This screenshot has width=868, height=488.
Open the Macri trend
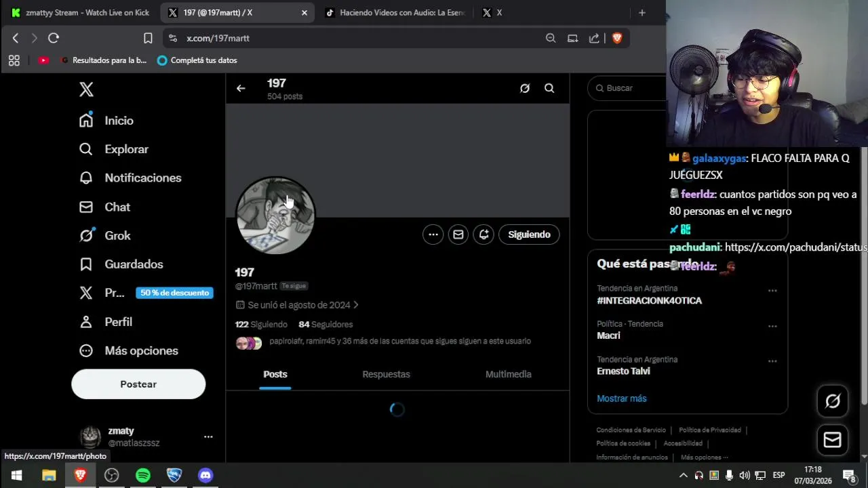(x=608, y=335)
